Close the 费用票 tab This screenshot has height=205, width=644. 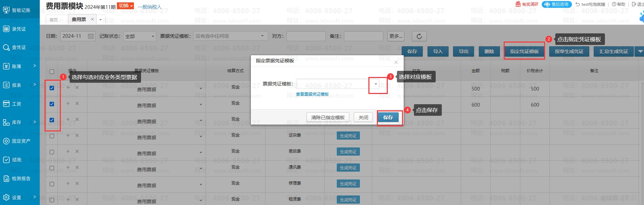[x=92, y=19]
